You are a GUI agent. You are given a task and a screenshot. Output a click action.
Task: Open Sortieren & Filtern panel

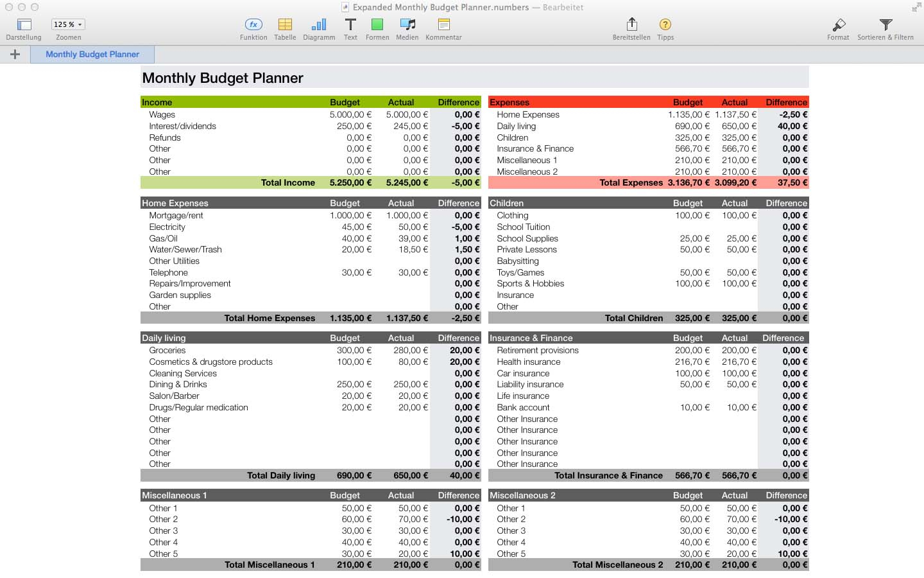pos(886,25)
